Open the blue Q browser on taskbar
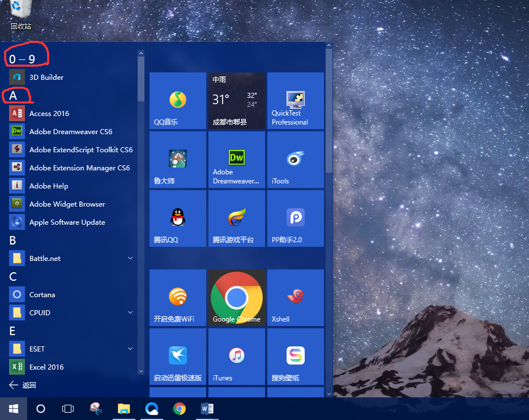529x420 pixels. point(152,409)
